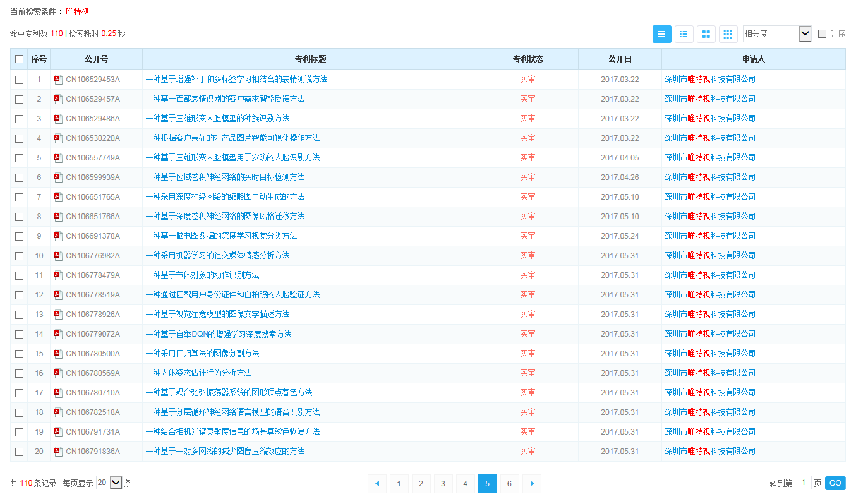Click the GO jump button
This screenshot has height=504, width=856.
pyautogui.click(x=835, y=483)
